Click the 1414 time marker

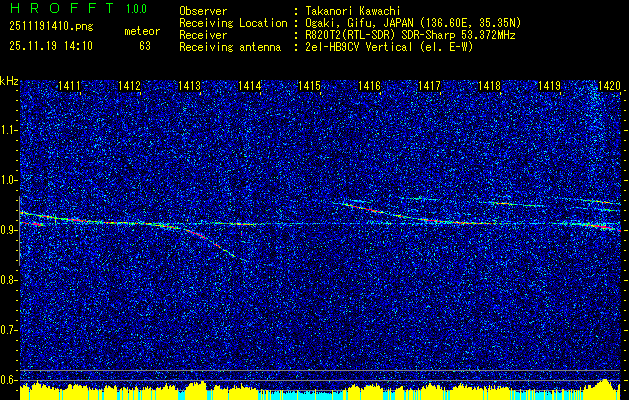(249, 86)
